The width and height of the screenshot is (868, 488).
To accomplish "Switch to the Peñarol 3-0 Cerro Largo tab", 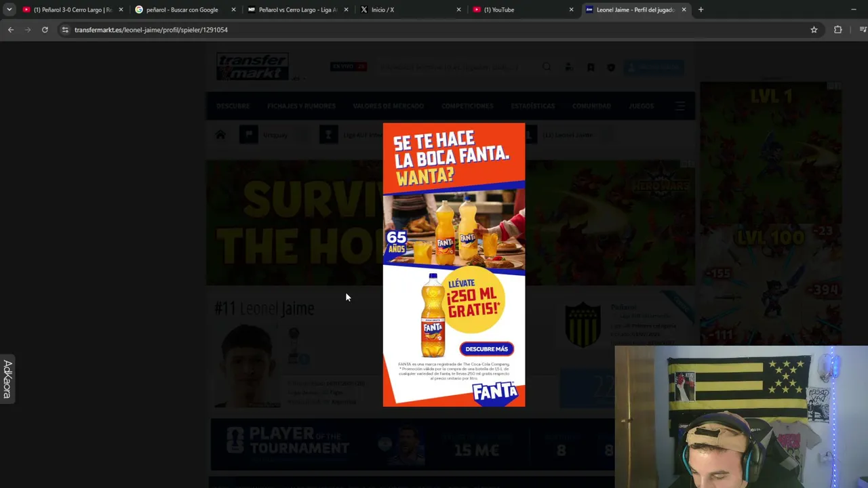I will tap(73, 9).
